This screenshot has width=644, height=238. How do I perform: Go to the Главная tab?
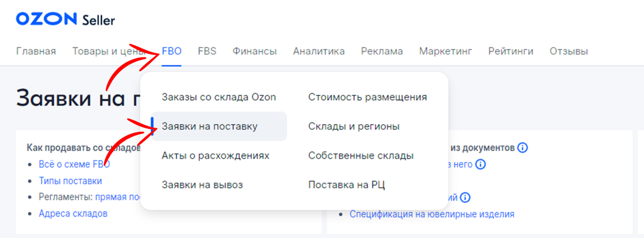point(36,51)
